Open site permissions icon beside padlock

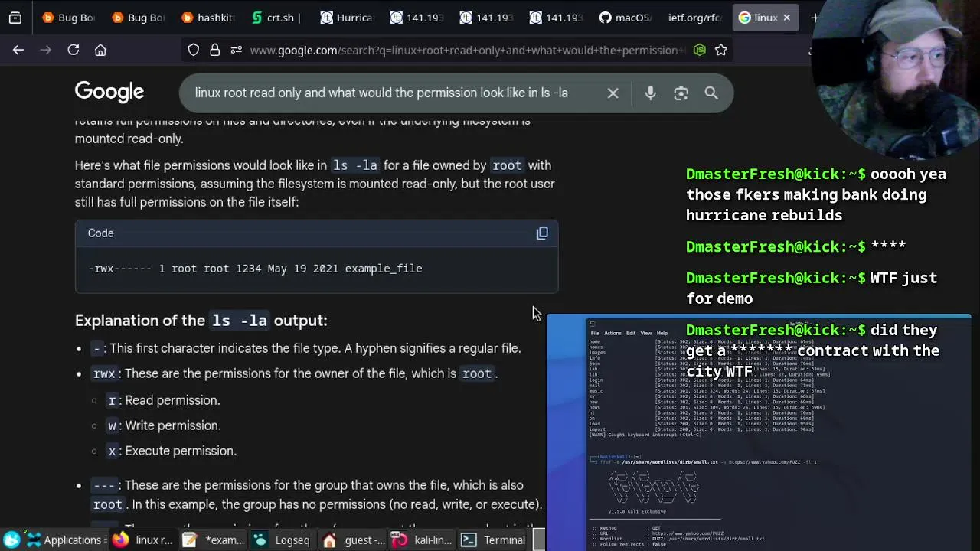click(235, 50)
